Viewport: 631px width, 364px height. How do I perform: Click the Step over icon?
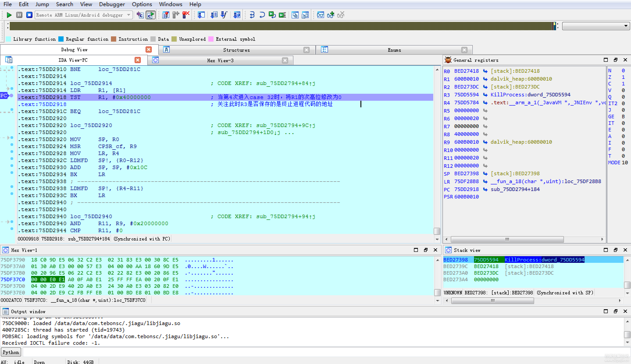click(262, 15)
